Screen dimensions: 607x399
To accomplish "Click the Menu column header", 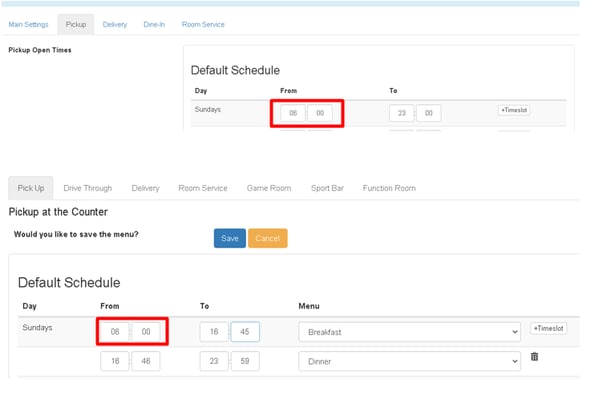I will pos(309,306).
